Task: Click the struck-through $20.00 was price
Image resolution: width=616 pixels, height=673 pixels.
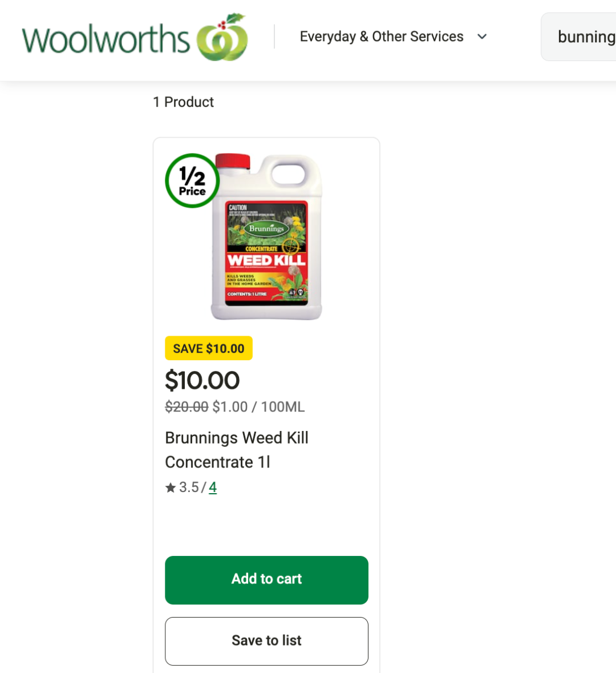Action: (187, 406)
